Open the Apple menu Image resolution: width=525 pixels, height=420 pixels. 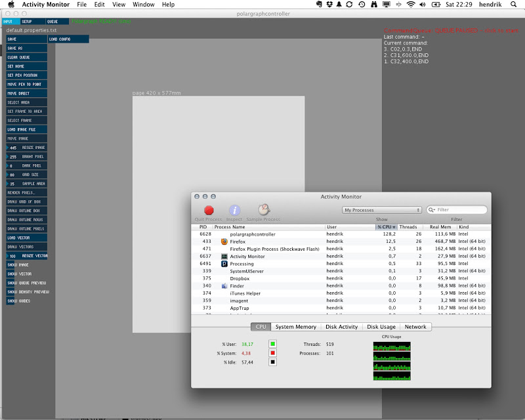[x=11, y=5]
